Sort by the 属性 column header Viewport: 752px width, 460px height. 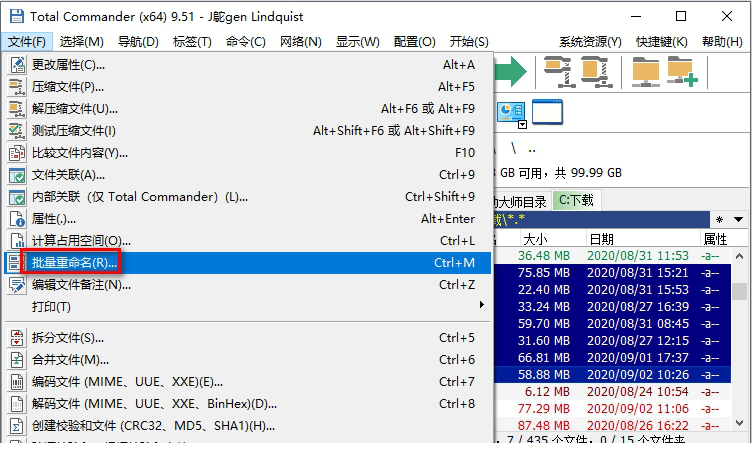coord(716,239)
